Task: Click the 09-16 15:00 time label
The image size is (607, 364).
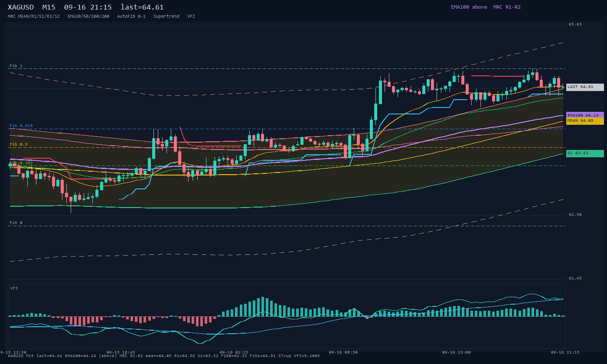Action: click(457, 352)
